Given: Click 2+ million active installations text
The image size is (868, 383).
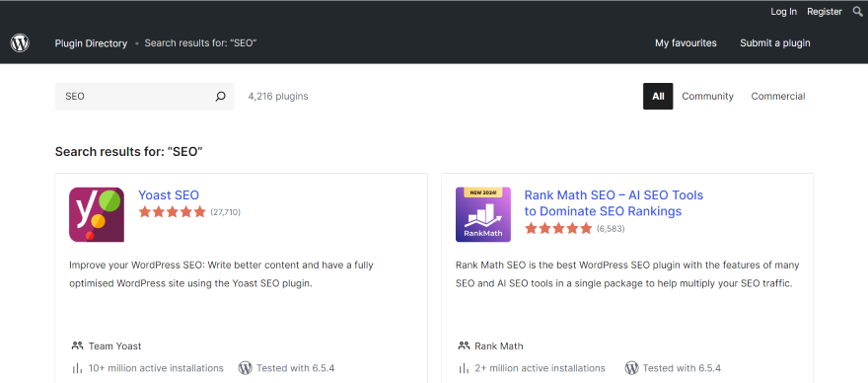Looking at the screenshot, I should [540, 368].
